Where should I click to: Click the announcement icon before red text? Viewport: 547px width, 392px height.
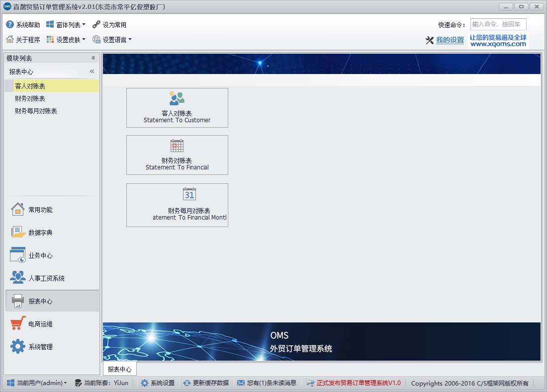[x=310, y=383]
